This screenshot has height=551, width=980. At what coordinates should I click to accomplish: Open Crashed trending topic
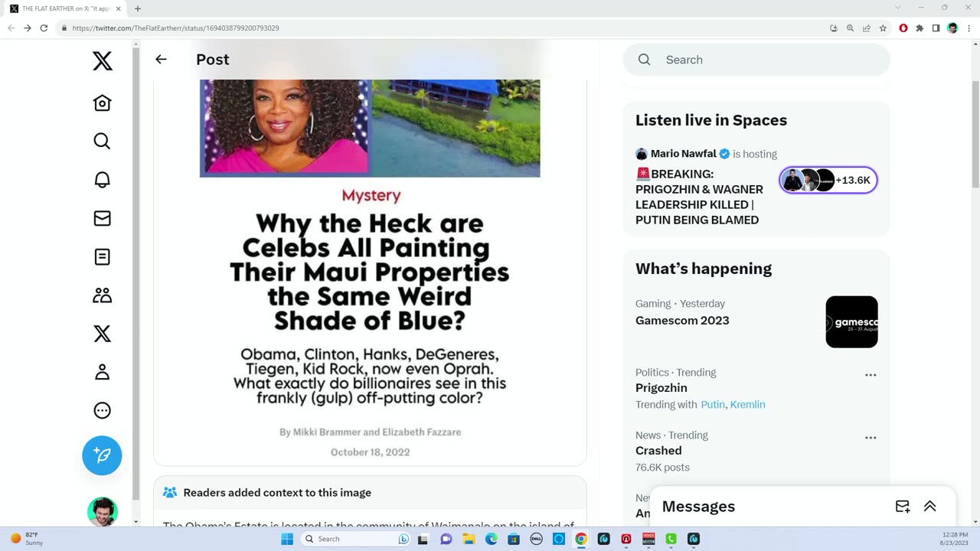coord(658,451)
